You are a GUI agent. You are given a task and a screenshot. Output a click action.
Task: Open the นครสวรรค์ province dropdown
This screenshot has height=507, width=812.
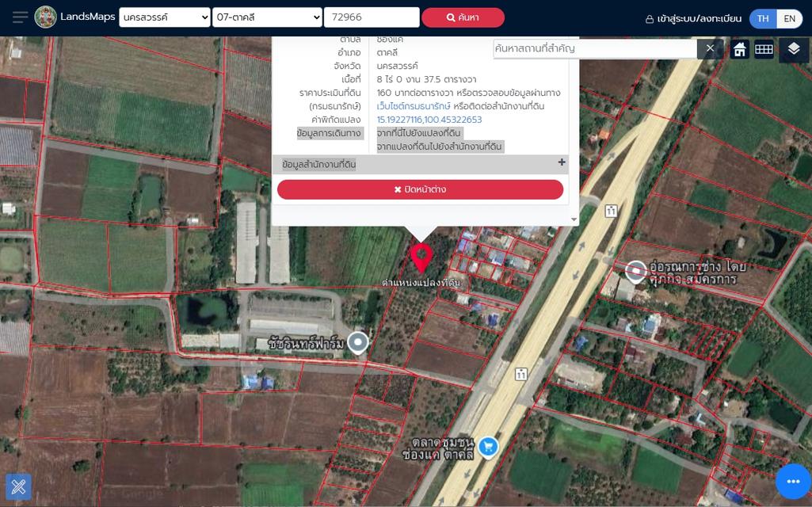pos(165,17)
